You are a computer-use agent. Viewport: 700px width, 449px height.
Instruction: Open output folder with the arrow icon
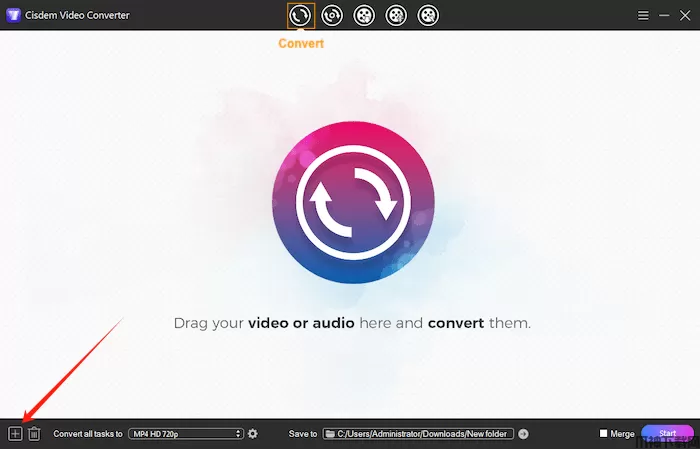click(523, 433)
